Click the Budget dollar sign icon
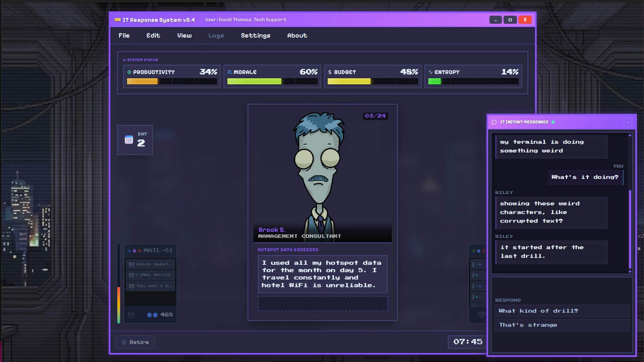 click(x=330, y=72)
